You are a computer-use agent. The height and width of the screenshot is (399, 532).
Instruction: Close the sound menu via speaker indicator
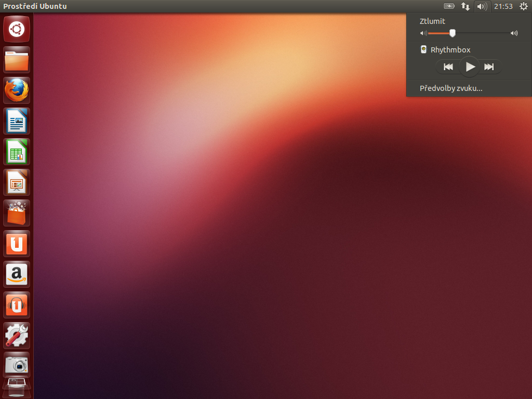click(x=482, y=6)
